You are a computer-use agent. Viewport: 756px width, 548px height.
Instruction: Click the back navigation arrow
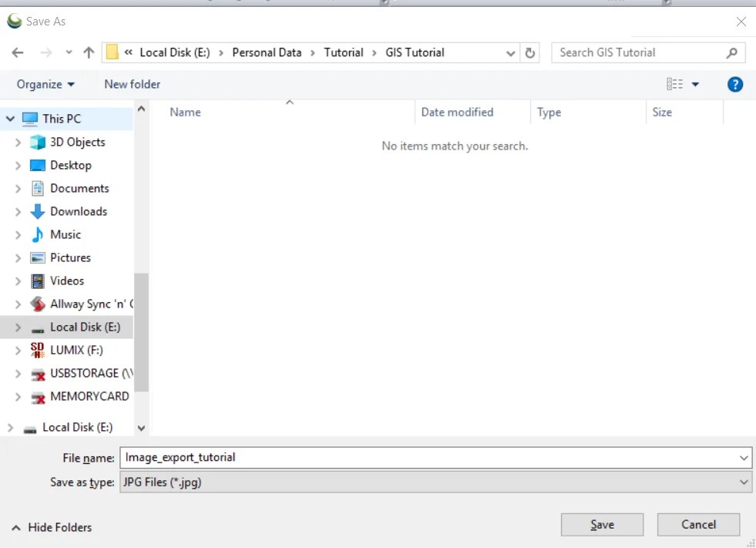tap(17, 52)
